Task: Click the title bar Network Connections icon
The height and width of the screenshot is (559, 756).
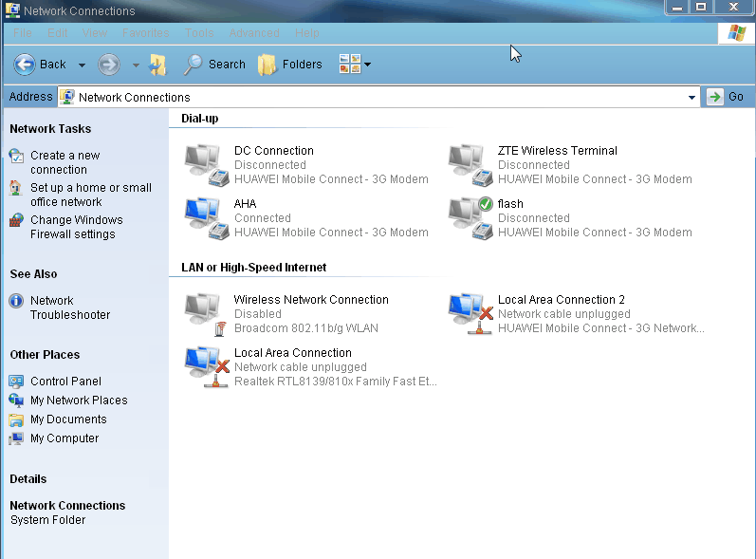Action: [x=12, y=10]
